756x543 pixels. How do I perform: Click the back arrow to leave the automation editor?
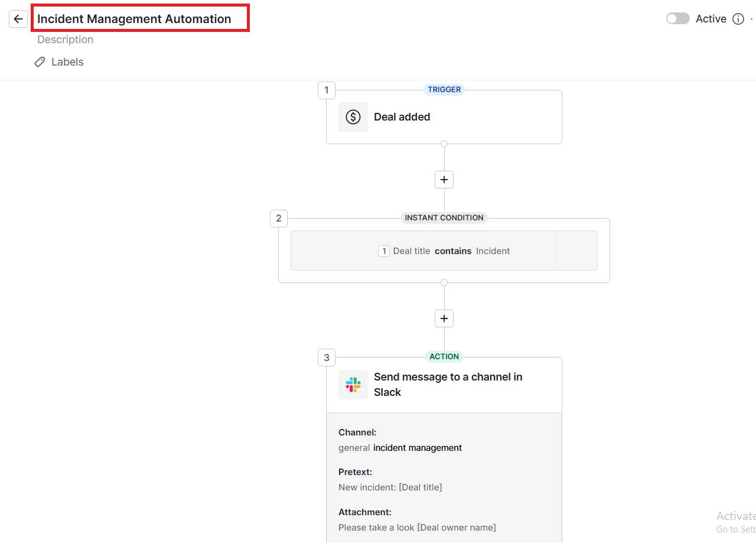tap(18, 18)
